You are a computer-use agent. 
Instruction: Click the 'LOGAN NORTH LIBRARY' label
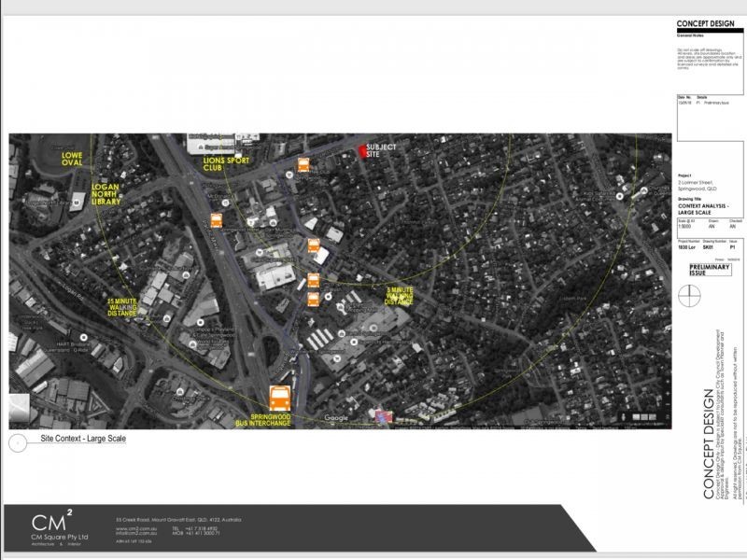(x=106, y=194)
